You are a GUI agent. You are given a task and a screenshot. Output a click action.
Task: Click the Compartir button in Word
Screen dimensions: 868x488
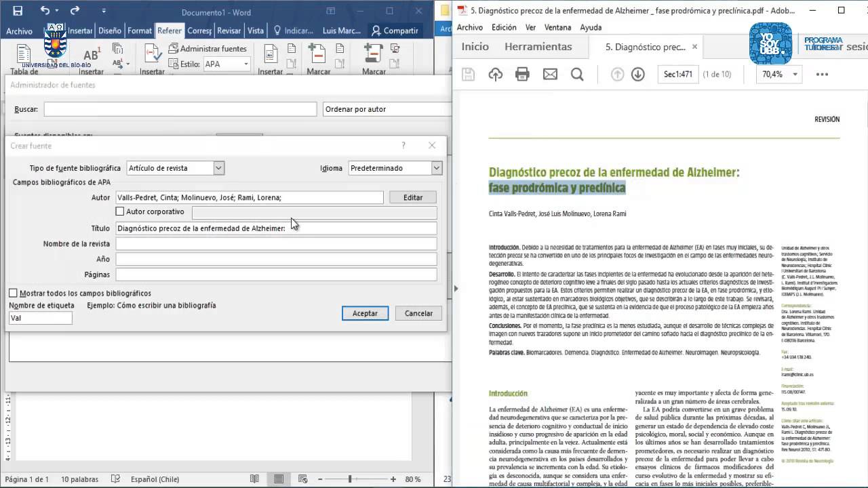pos(395,30)
